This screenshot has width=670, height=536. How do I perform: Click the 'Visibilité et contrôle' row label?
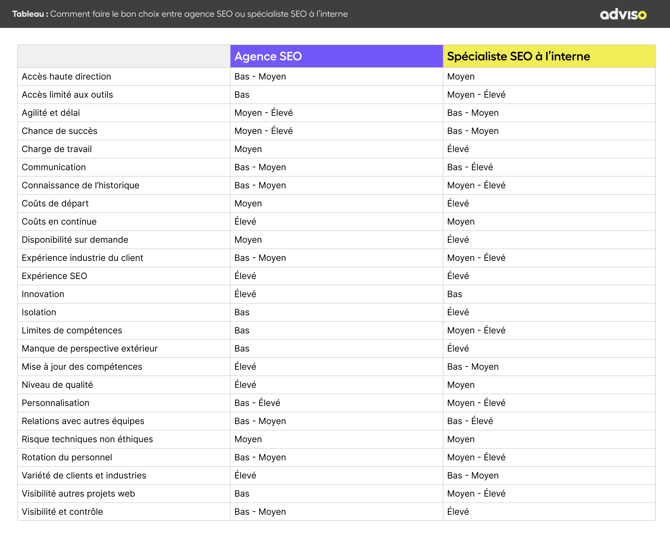point(62,512)
